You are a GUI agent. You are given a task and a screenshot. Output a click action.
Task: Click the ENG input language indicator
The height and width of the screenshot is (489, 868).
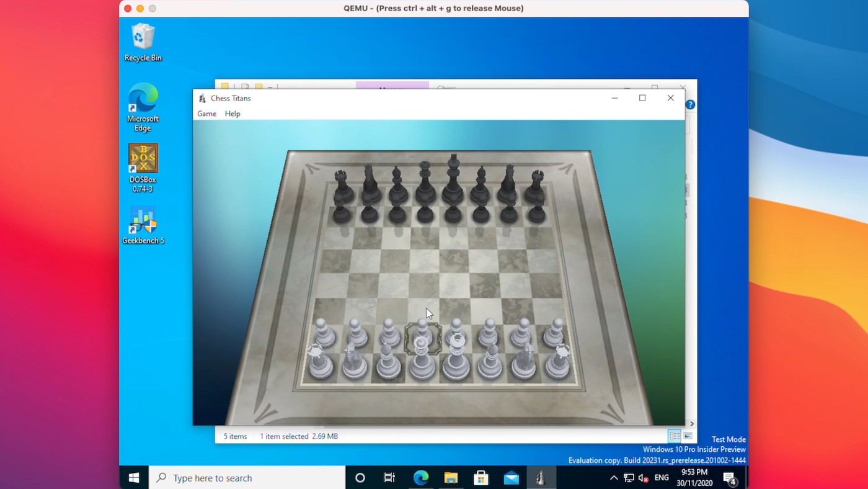click(x=662, y=478)
